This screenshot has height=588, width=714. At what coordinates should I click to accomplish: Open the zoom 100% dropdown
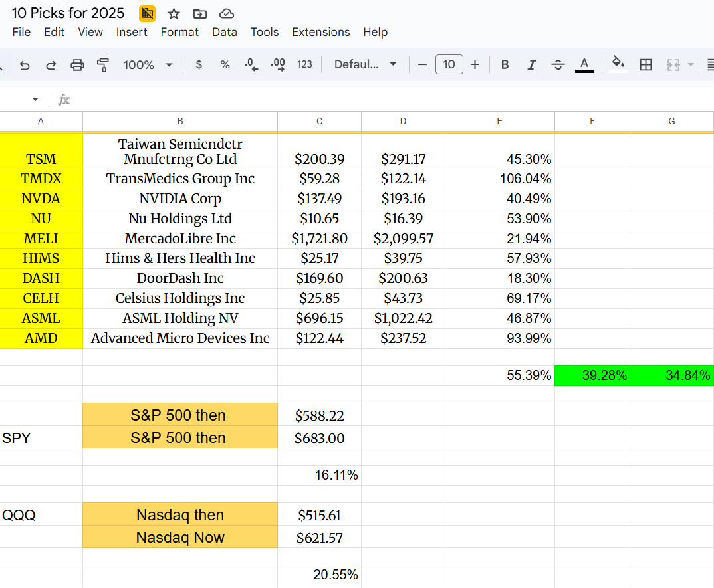(x=148, y=65)
